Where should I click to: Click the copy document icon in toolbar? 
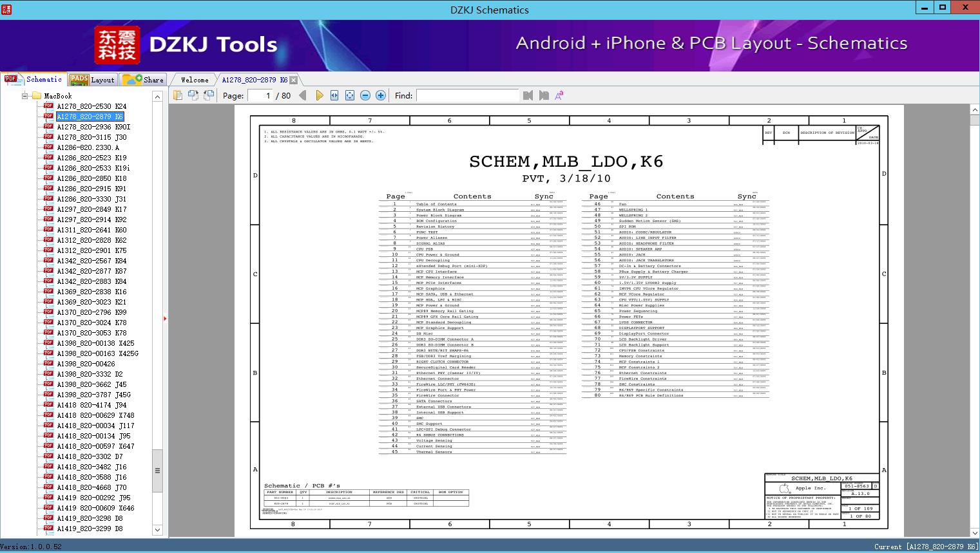click(178, 95)
